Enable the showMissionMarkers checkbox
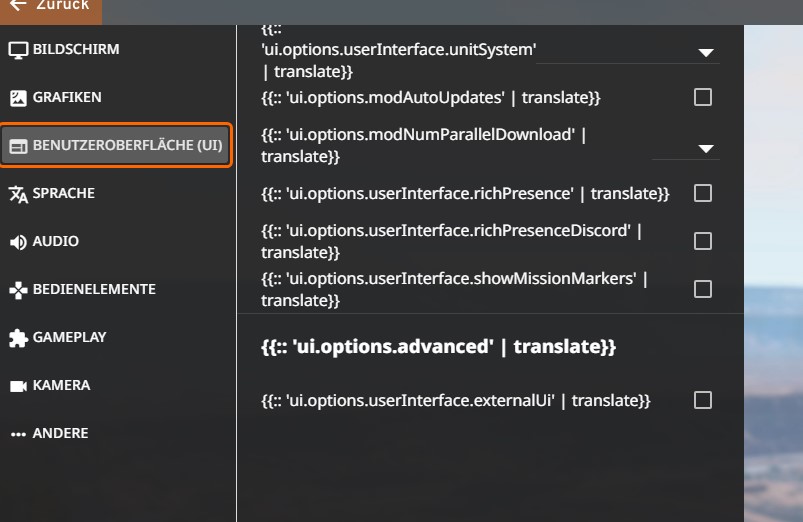 [703, 289]
